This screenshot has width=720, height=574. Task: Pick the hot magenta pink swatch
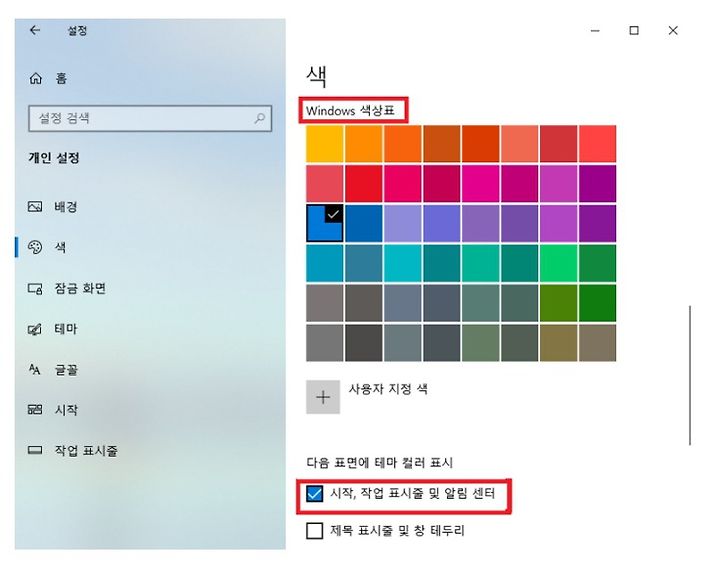480,184
